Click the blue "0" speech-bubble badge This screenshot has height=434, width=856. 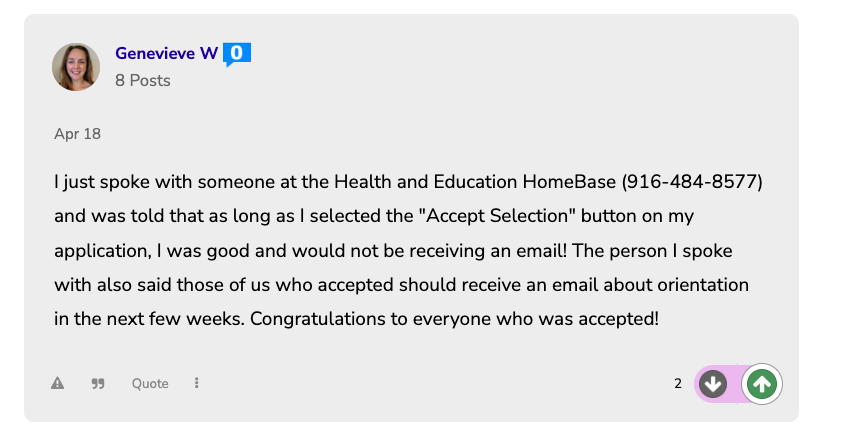point(236,54)
